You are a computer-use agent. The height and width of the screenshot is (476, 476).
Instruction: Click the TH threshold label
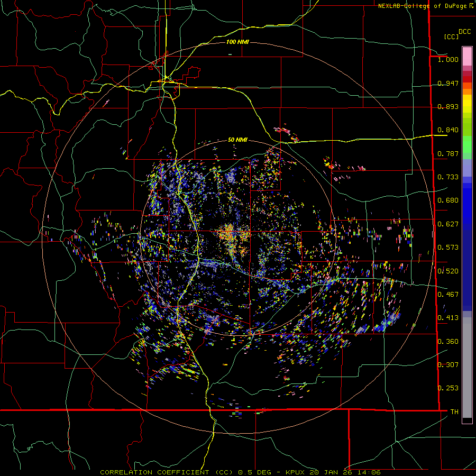tap(454, 412)
